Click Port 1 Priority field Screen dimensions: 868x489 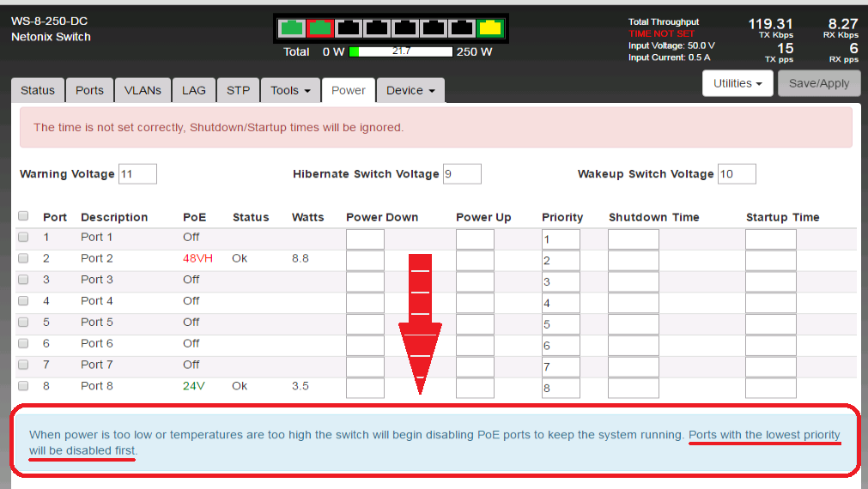[x=561, y=239]
